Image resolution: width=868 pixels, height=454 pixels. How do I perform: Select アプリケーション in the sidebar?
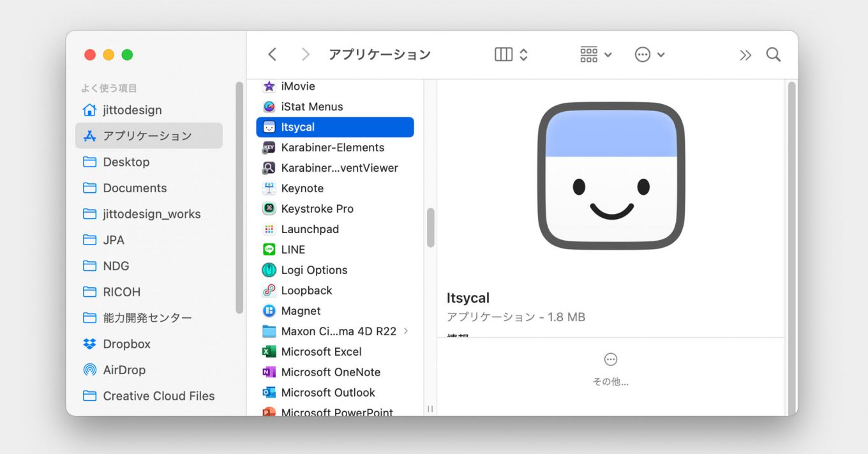click(148, 135)
